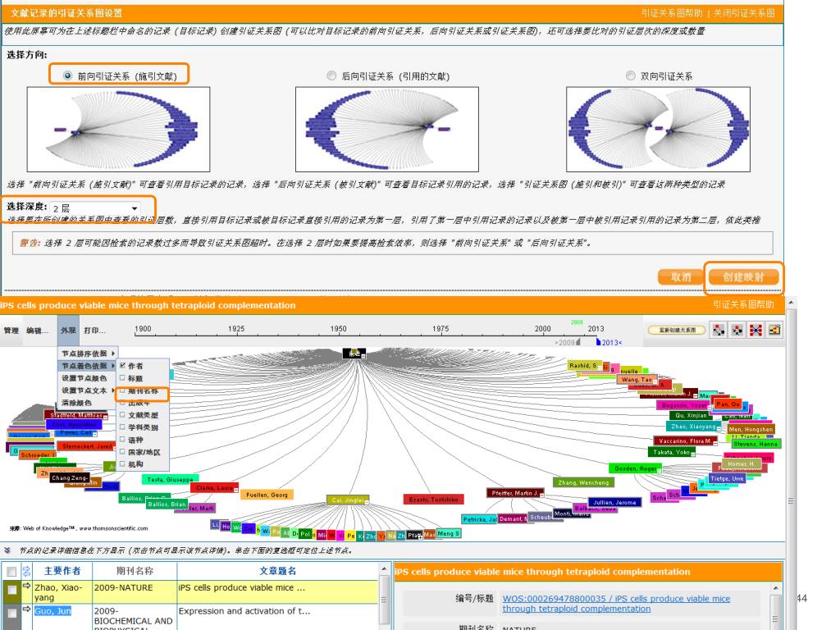This screenshot has height=630, width=840.
Task: Click the backward citation diagram thumbnail
Action: click(x=387, y=129)
